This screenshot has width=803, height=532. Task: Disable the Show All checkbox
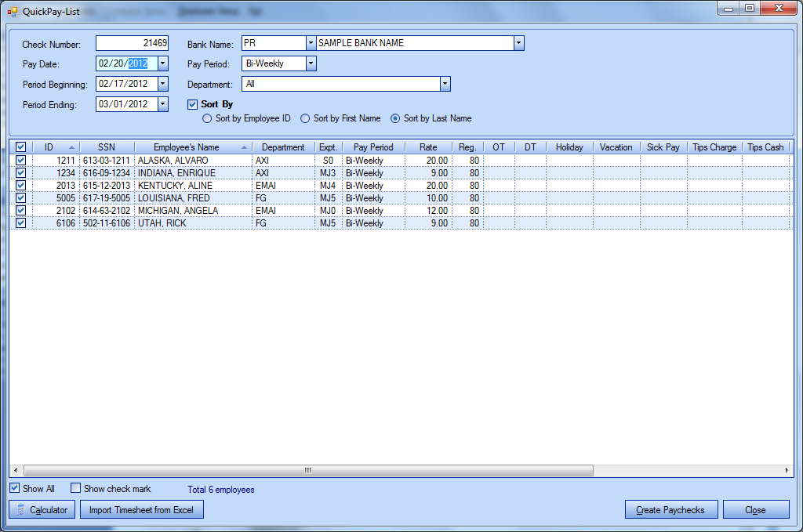(15, 489)
